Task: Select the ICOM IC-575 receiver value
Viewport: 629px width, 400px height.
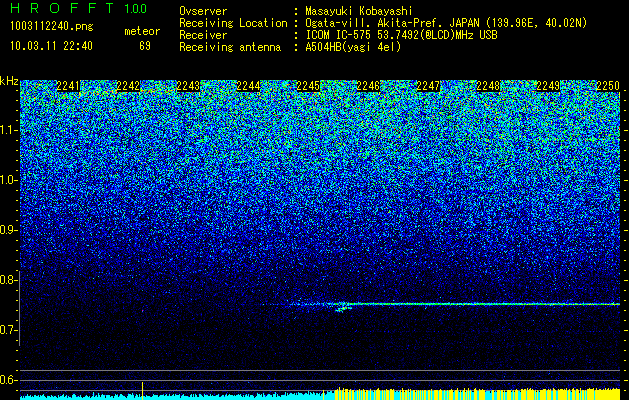Action: [x=402, y=35]
